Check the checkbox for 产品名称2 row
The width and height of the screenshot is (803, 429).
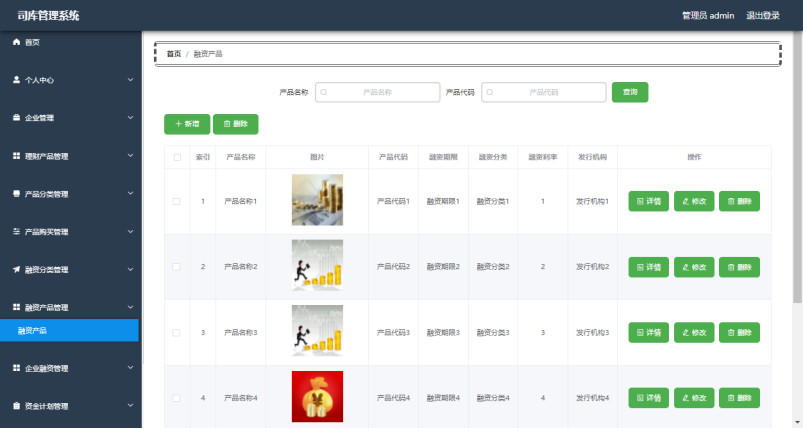176,267
